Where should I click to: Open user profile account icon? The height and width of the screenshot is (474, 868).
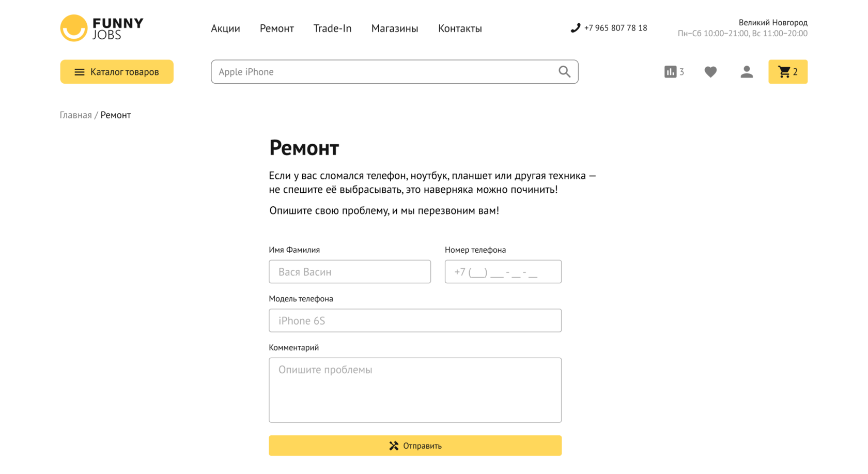[746, 72]
